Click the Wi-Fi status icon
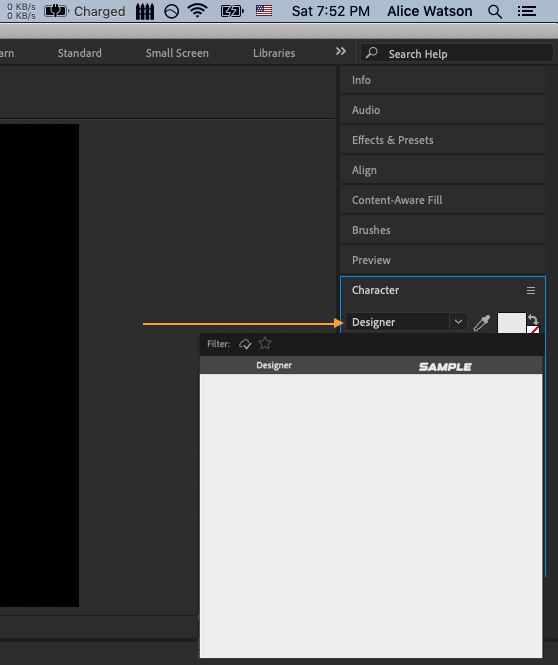 click(x=198, y=11)
